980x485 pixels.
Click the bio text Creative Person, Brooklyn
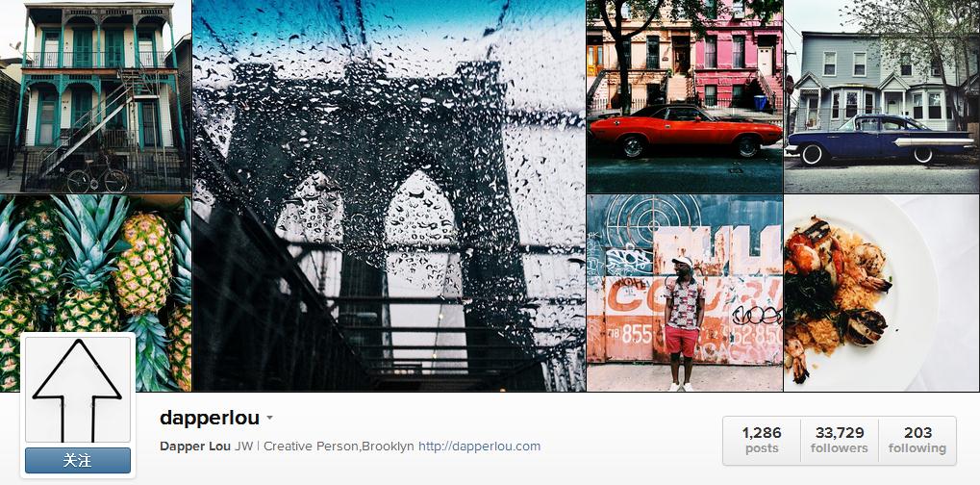[x=339, y=447]
